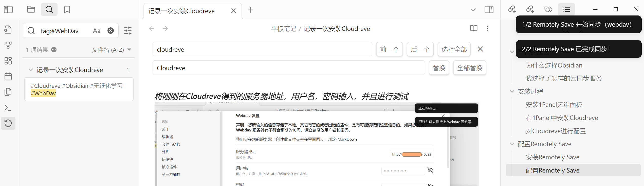Click the find field containing cloudreve

[262, 49]
